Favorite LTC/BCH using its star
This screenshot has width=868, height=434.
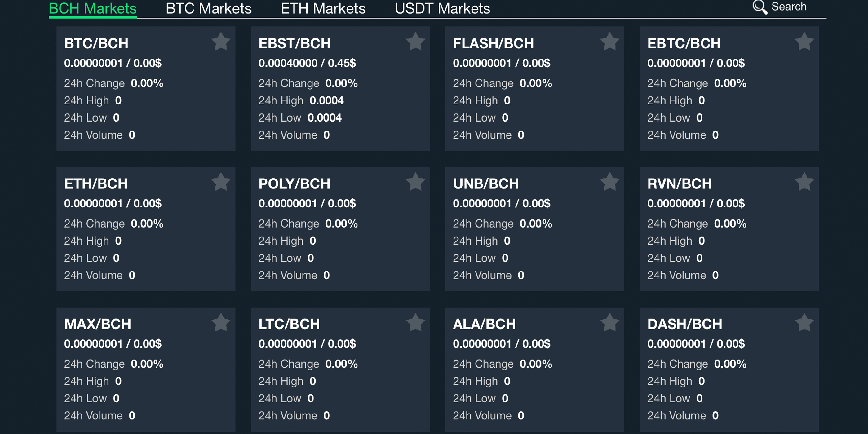click(x=415, y=322)
